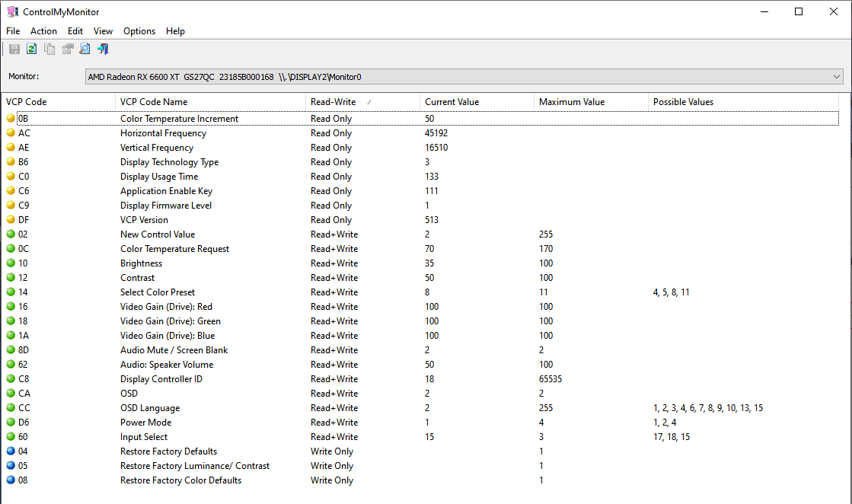Click the Find magnifier toolbar icon

point(85,49)
